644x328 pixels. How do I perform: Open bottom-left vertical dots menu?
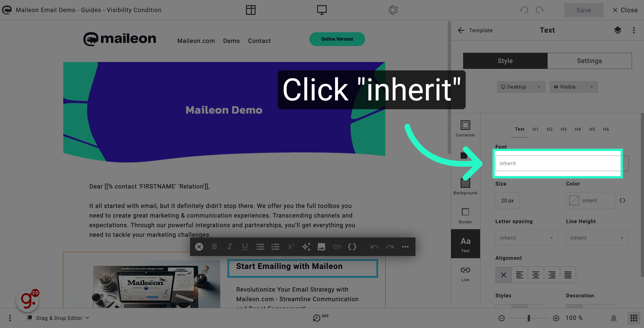(10, 318)
